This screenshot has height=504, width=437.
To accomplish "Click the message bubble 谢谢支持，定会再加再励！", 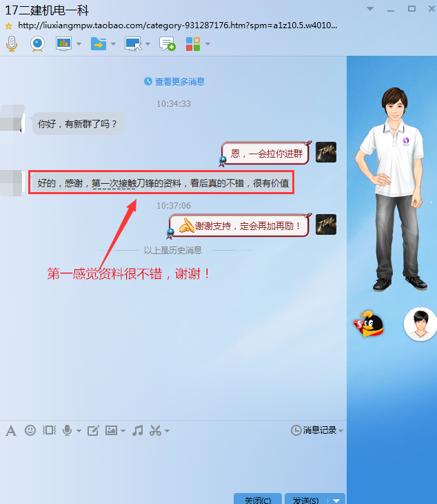I will pyautogui.click(x=239, y=226).
